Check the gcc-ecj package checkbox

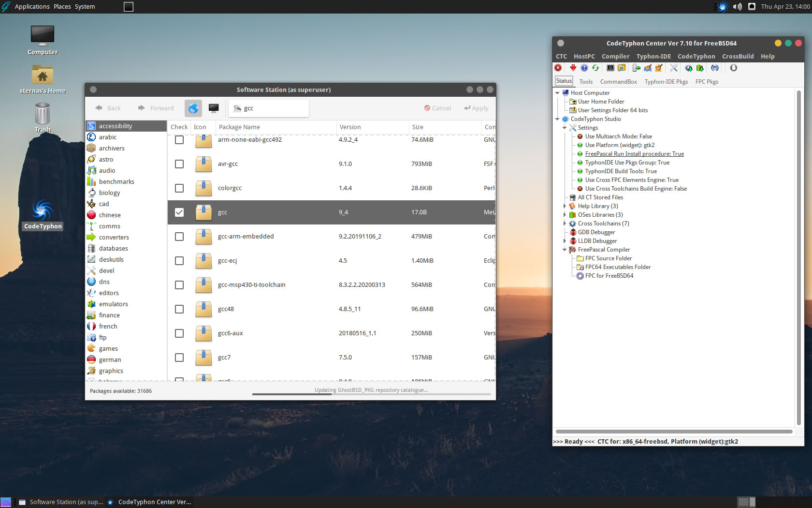point(179,261)
